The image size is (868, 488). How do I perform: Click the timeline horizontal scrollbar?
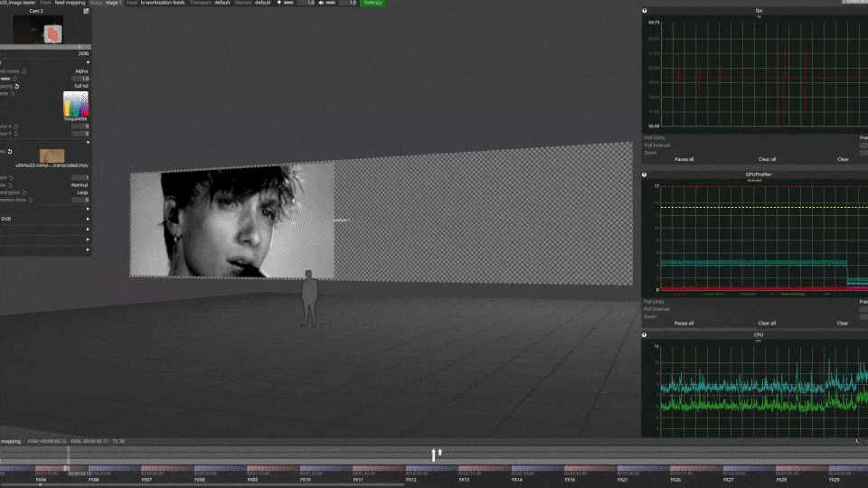coord(202,485)
